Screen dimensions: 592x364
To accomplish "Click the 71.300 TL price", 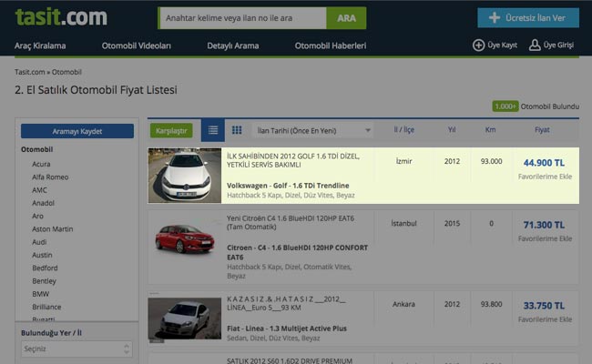I will point(544,225).
